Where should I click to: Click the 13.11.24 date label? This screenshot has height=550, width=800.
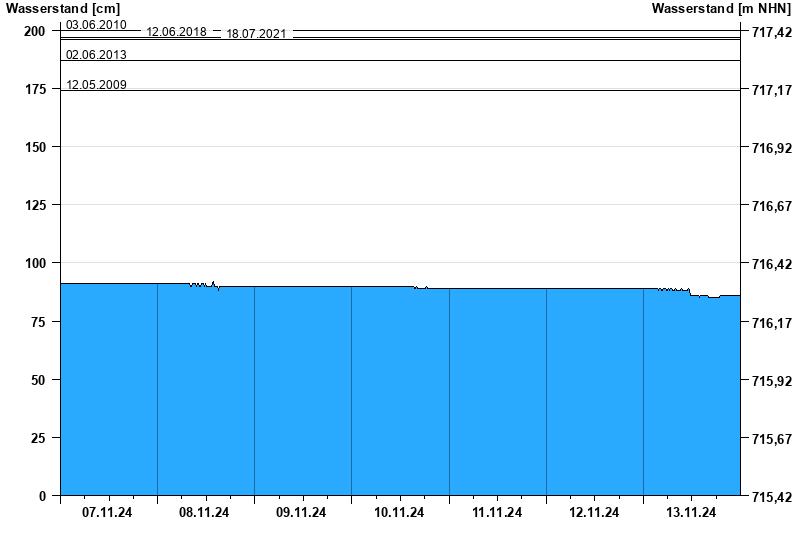691,513
